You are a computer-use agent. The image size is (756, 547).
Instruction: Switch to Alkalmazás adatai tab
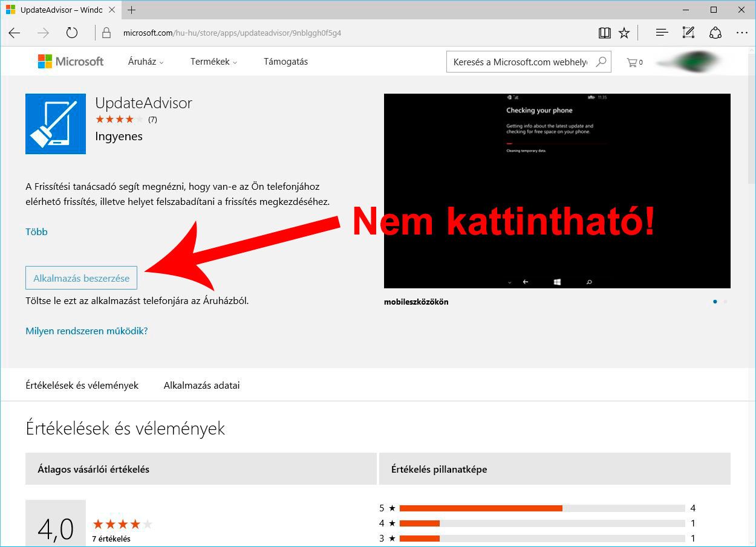(x=201, y=385)
